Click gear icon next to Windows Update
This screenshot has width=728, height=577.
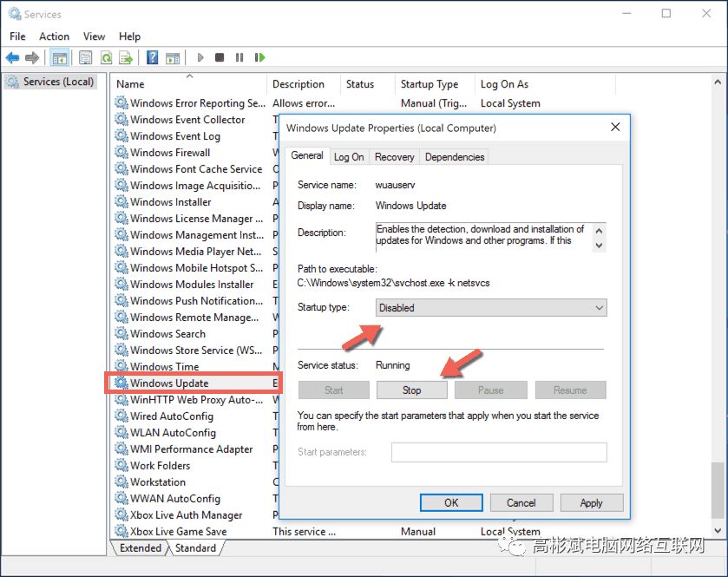point(121,383)
